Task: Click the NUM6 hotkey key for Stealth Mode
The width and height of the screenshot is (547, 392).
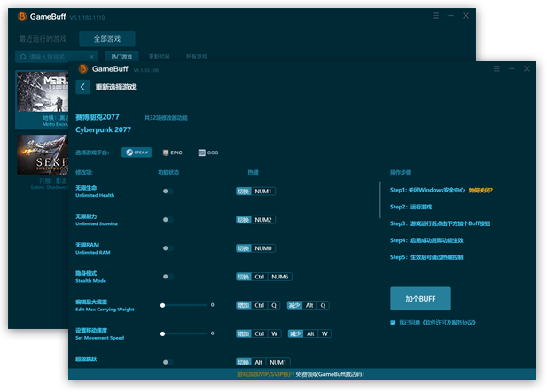Action: (280, 277)
